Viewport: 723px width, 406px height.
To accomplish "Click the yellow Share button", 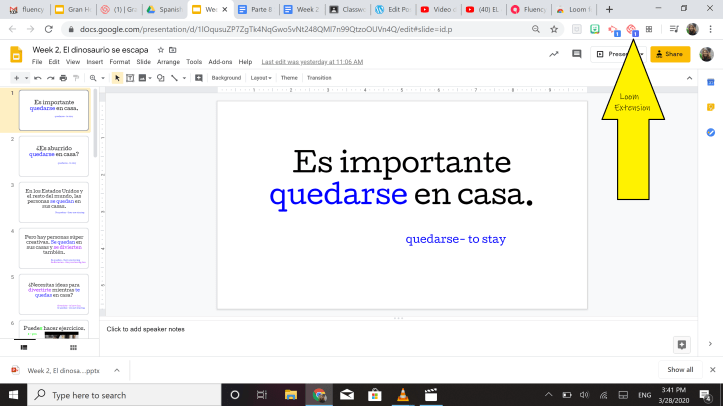I will (669, 54).
